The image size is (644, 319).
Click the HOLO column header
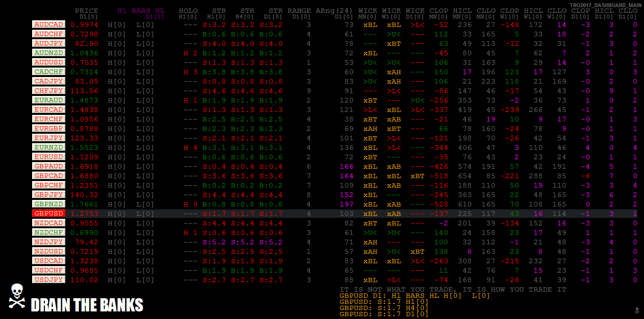(x=188, y=11)
